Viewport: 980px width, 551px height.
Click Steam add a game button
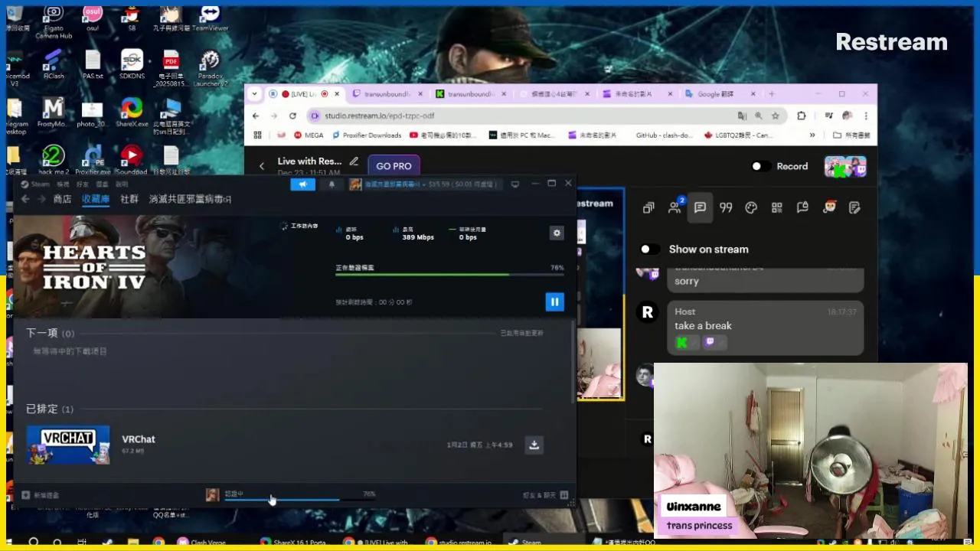[x=41, y=495]
